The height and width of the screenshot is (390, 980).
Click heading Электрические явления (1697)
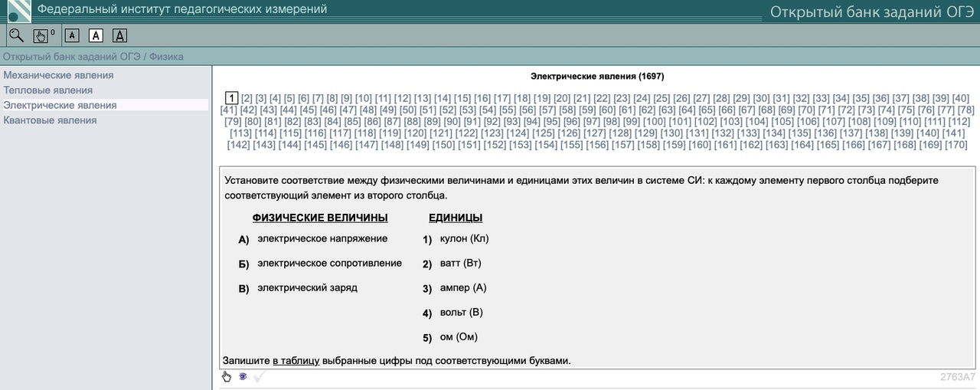tap(597, 77)
